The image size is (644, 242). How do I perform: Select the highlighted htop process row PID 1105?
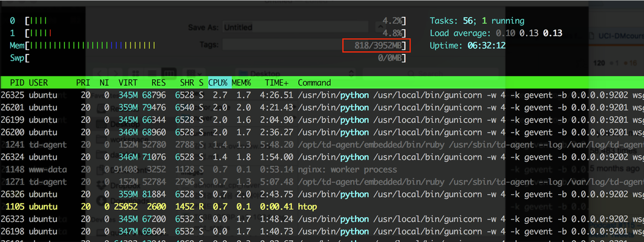[x=322, y=206]
